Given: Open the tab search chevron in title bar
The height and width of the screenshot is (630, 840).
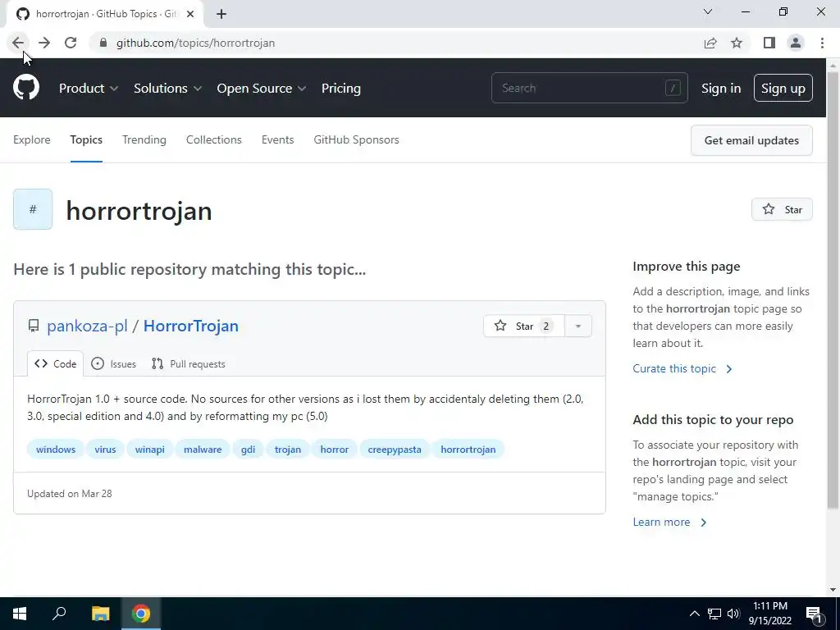Looking at the screenshot, I should (x=708, y=11).
